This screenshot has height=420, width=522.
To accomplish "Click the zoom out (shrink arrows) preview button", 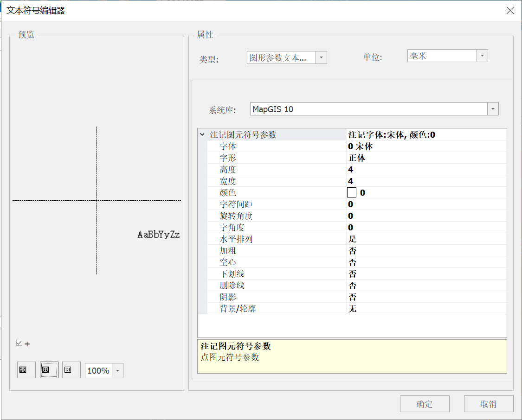I will (x=49, y=370).
